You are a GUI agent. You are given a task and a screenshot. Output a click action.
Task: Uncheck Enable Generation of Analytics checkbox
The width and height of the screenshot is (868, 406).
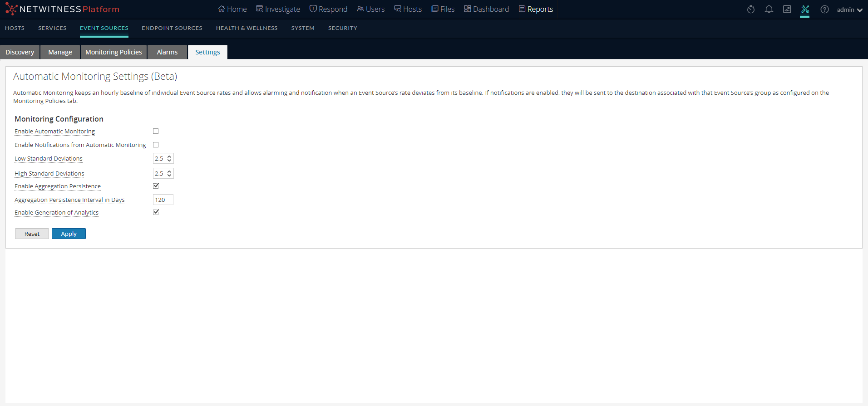pyautogui.click(x=156, y=212)
